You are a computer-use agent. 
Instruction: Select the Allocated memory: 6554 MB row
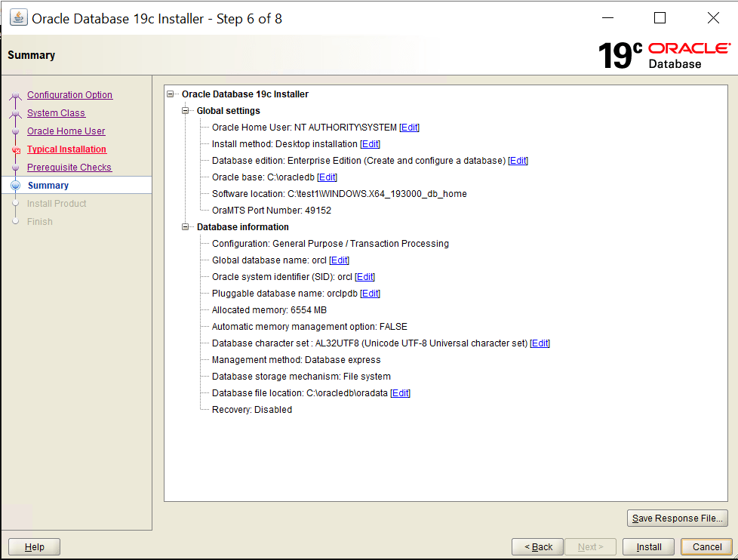coord(269,310)
